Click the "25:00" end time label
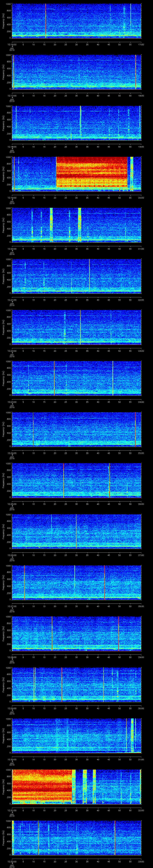Screen dimensions: 153x868 [141, 453]
